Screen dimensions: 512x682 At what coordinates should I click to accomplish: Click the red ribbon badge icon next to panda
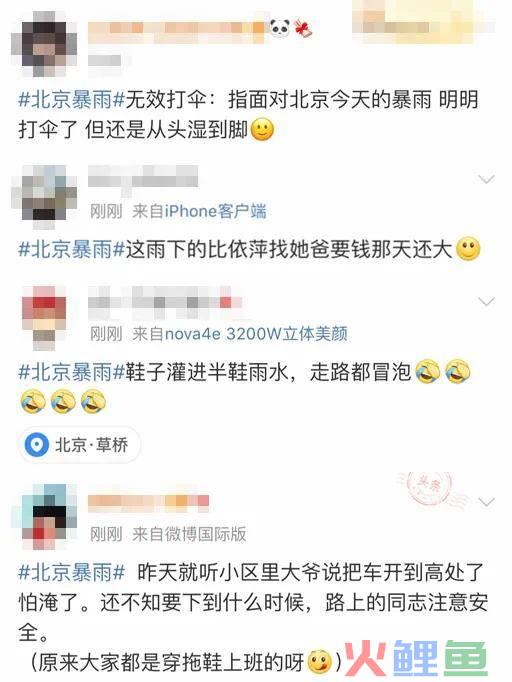point(304,29)
